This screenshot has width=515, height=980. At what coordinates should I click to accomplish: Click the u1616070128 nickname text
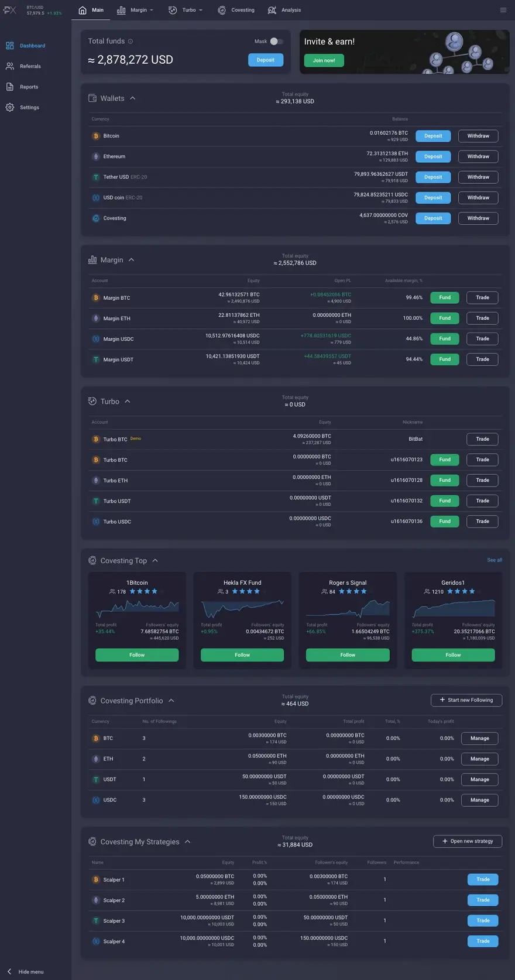[407, 480]
